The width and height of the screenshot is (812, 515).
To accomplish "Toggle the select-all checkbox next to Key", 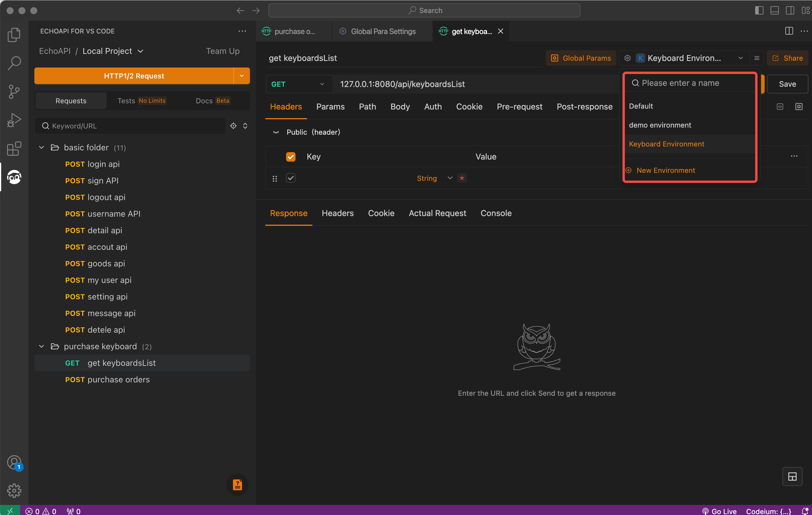I will click(291, 157).
